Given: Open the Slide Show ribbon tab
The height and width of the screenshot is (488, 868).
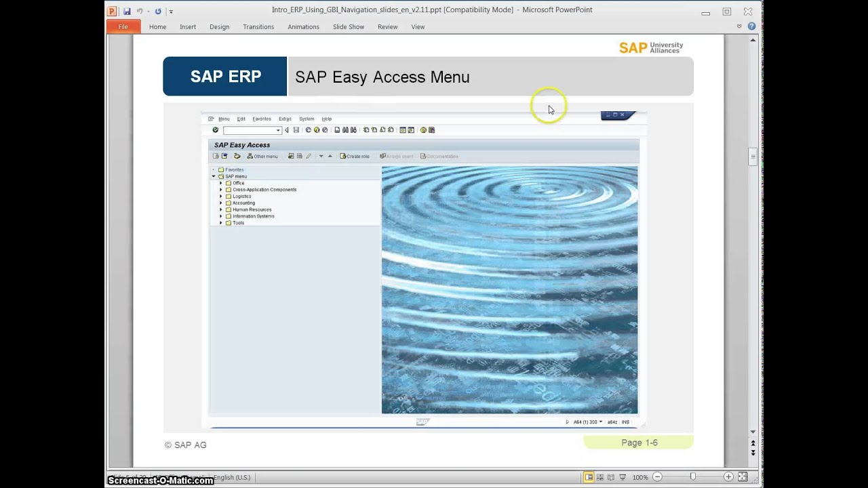Looking at the screenshot, I should click(x=349, y=26).
